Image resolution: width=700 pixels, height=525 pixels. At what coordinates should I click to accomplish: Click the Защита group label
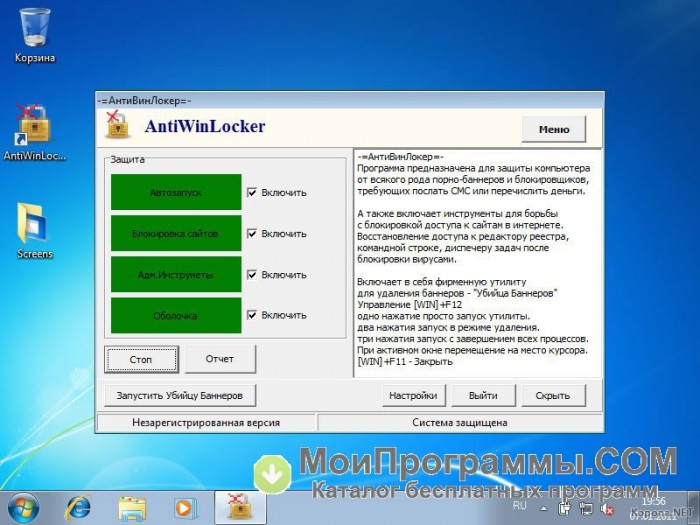[x=127, y=159]
